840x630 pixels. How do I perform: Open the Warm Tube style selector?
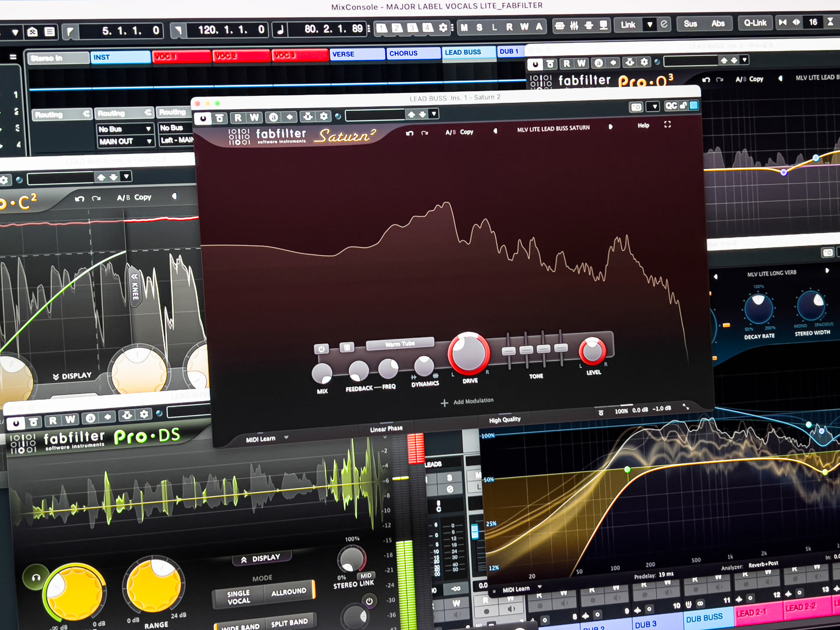(x=400, y=344)
